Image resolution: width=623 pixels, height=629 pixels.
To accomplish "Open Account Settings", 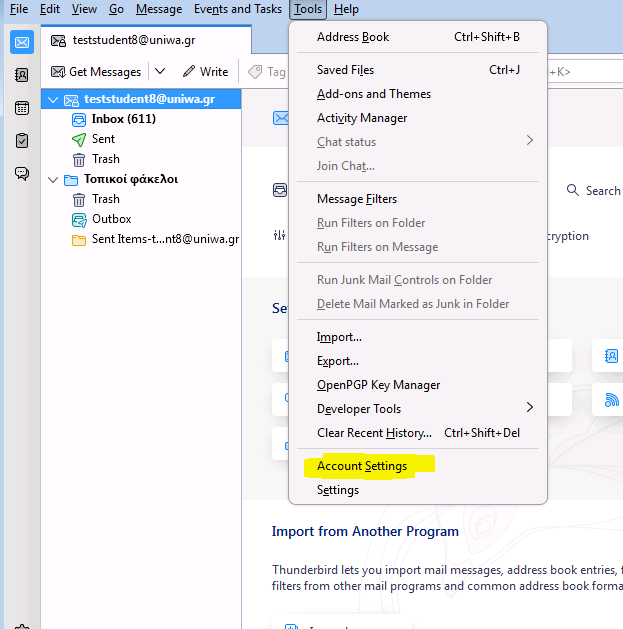I will [x=418, y=466].
